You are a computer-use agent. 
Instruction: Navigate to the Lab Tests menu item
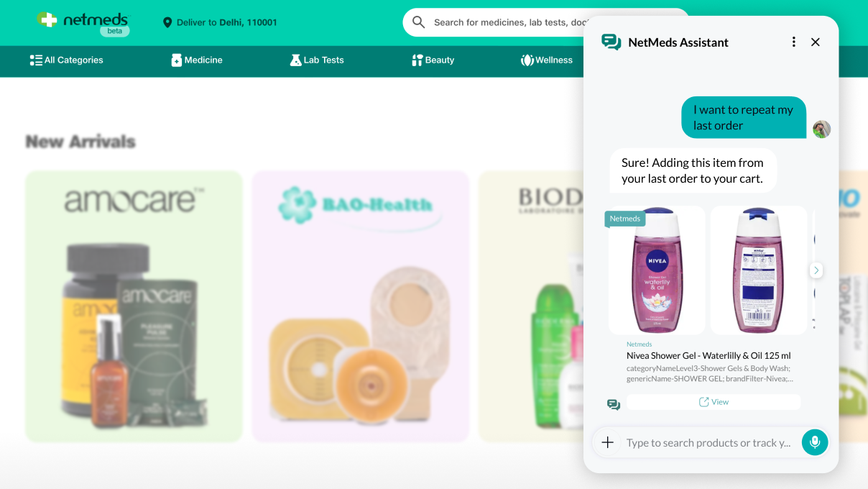point(317,60)
